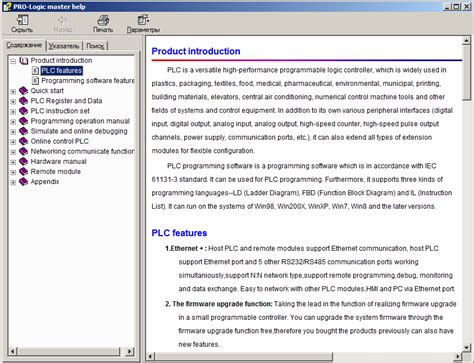This screenshot has width=474, height=363.
Task: Collapse the Product introduction tree node
Action: click(x=13, y=61)
